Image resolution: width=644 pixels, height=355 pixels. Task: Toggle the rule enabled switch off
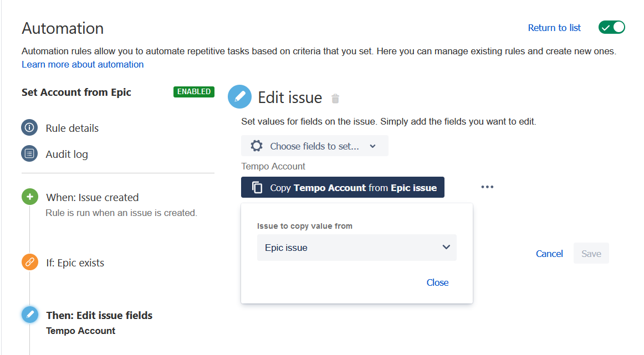[611, 27]
